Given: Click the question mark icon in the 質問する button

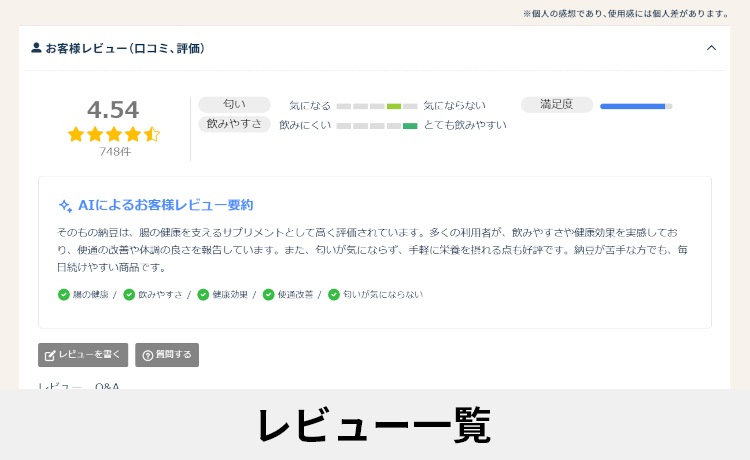Looking at the screenshot, I should [x=148, y=355].
